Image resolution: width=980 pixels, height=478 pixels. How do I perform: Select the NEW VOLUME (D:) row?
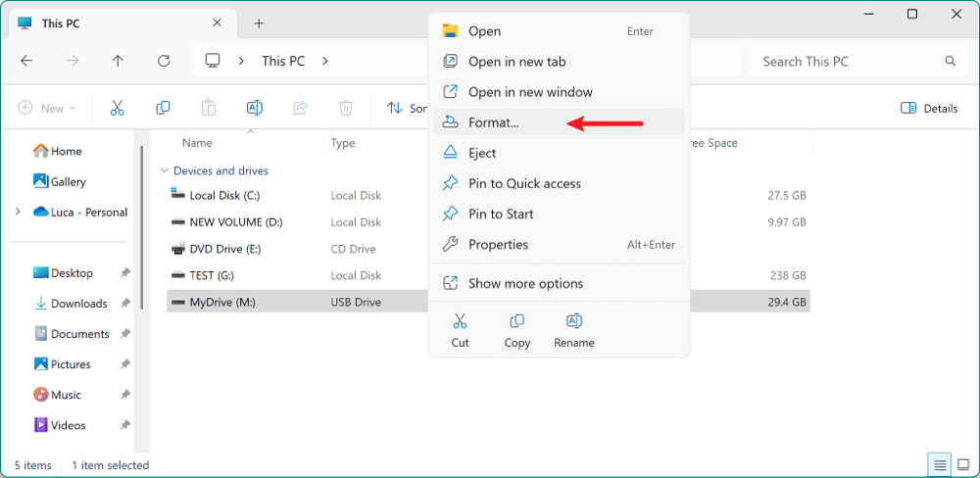[488, 221]
